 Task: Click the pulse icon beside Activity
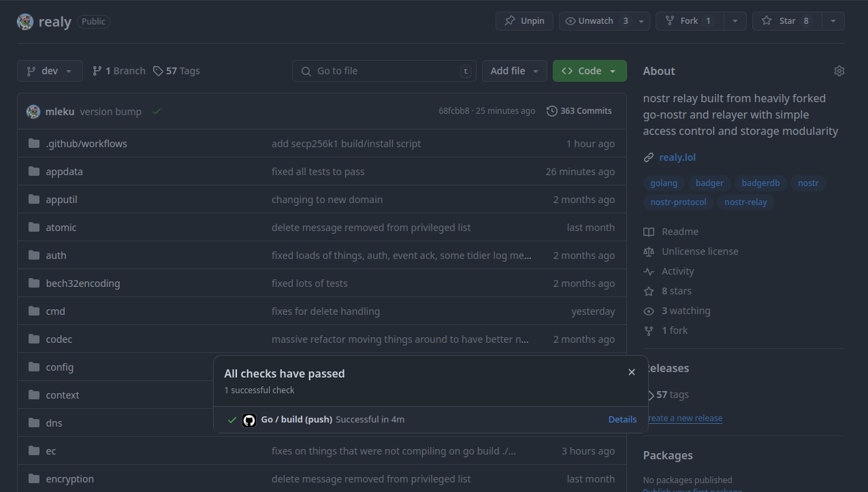click(649, 271)
